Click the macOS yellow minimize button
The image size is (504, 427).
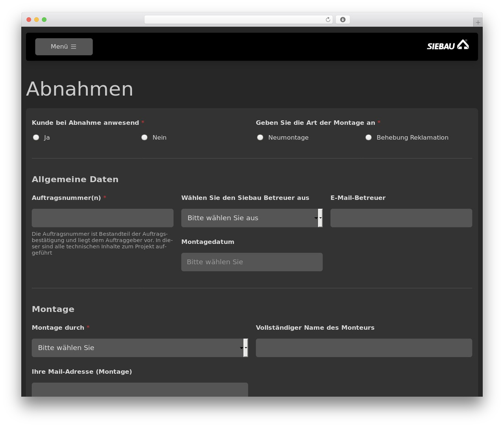[x=37, y=20]
